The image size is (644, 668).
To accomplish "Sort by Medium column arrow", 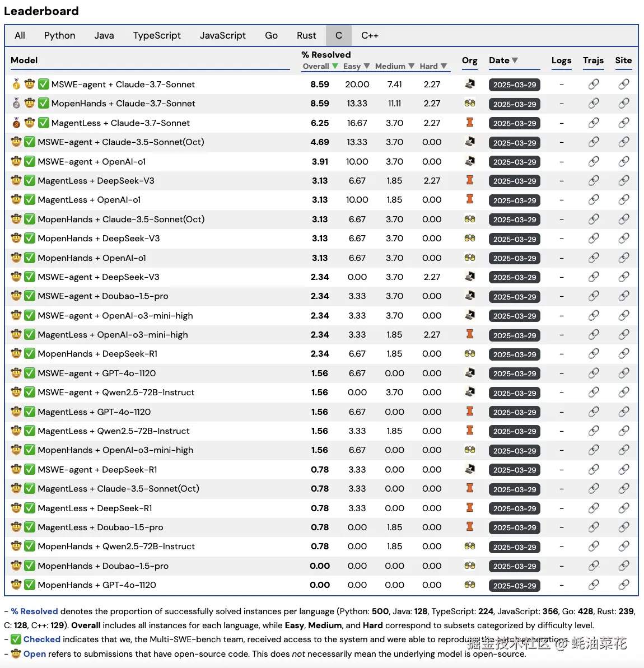I will (x=411, y=66).
